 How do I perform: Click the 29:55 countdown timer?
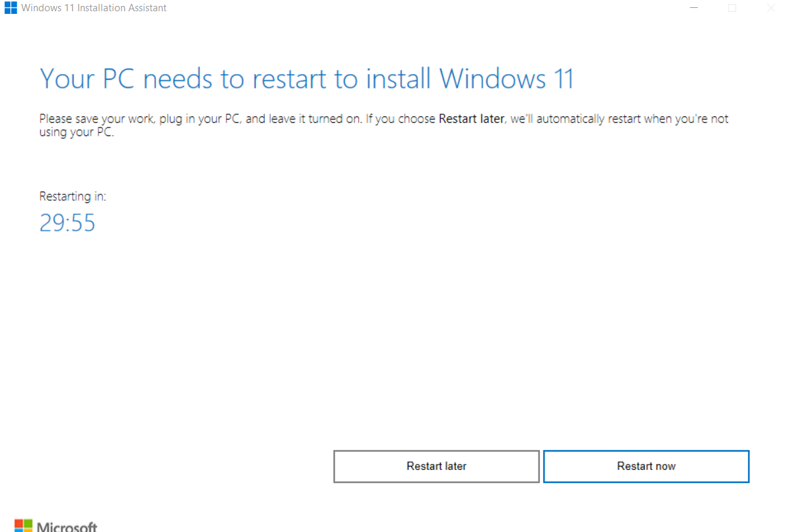coord(67,223)
